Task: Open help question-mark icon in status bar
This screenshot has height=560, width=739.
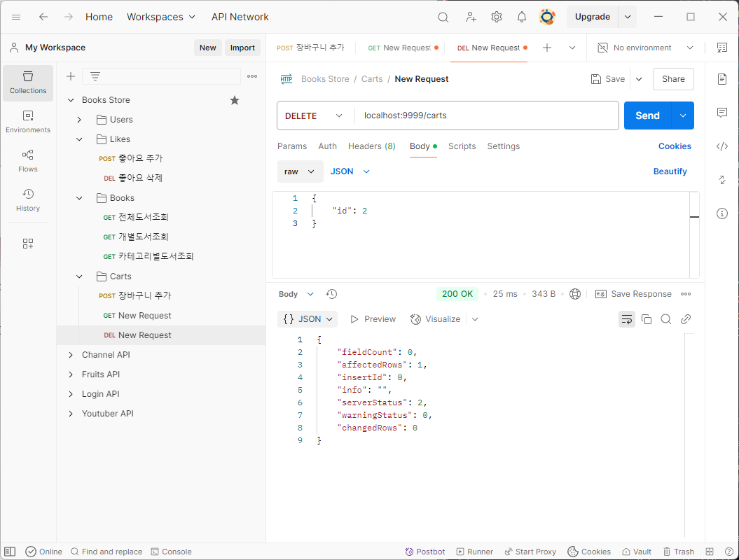Action: point(728,552)
